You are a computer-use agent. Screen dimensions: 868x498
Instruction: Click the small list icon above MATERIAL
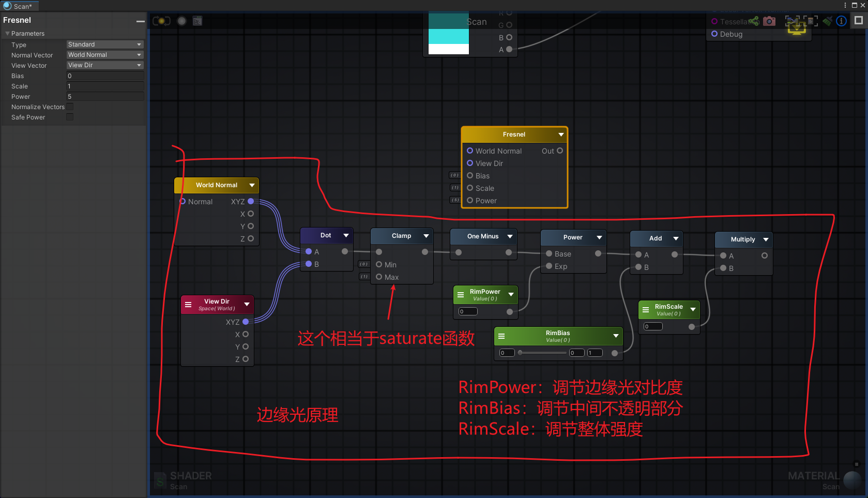tap(857, 464)
